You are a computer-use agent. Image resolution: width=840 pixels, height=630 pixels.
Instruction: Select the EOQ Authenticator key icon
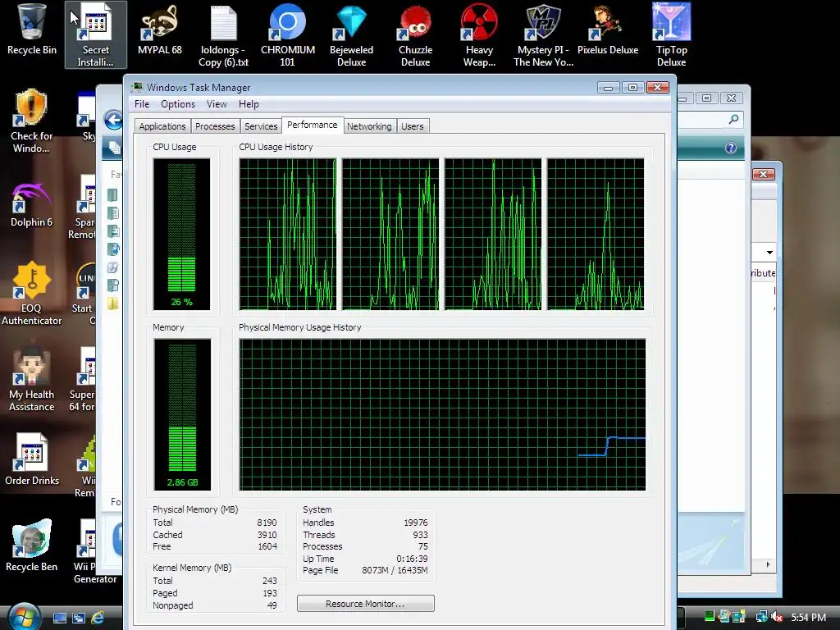[x=32, y=294]
